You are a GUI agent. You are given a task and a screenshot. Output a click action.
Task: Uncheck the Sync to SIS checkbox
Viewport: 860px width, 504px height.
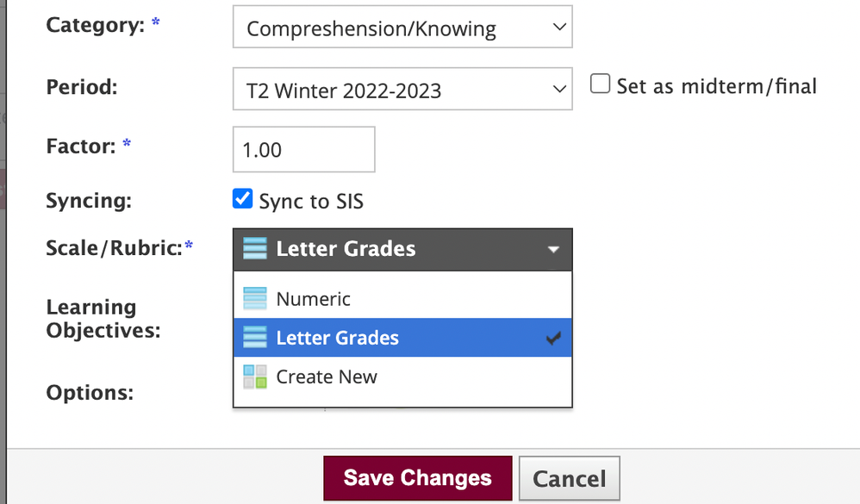click(243, 200)
